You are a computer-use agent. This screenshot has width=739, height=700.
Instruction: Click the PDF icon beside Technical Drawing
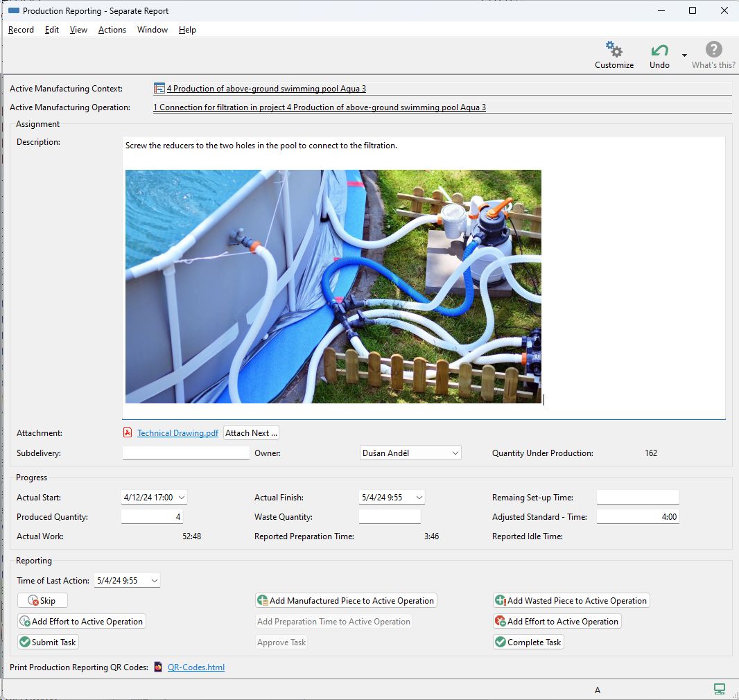[x=128, y=433]
